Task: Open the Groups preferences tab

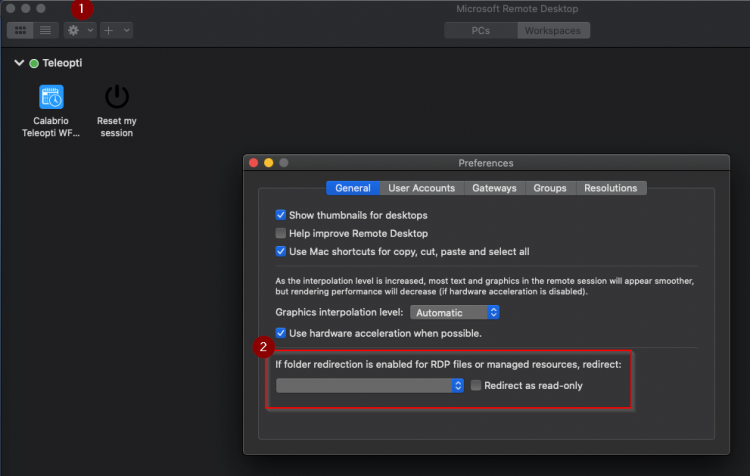Action: click(550, 188)
